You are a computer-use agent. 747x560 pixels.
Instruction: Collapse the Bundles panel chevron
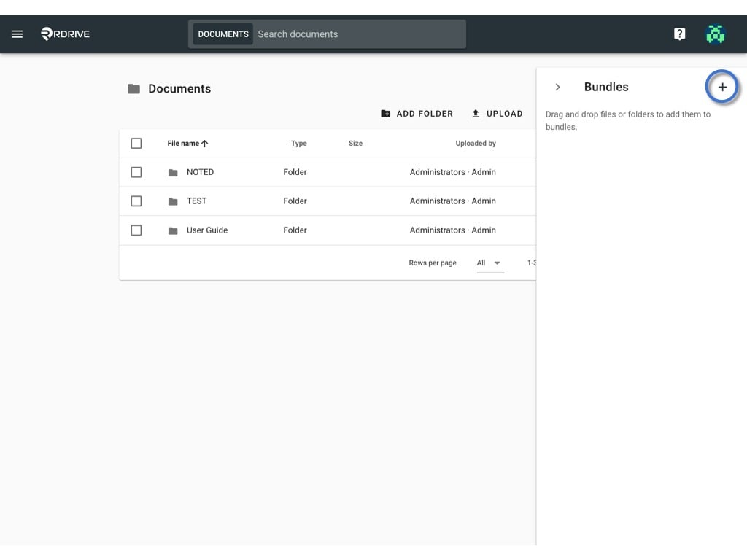pyautogui.click(x=557, y=87)
